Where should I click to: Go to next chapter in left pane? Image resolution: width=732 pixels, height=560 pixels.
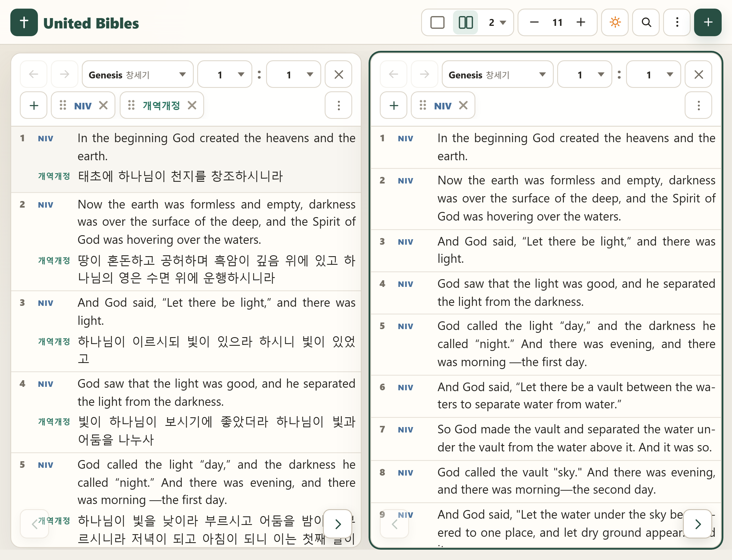(x=338, y=524)
